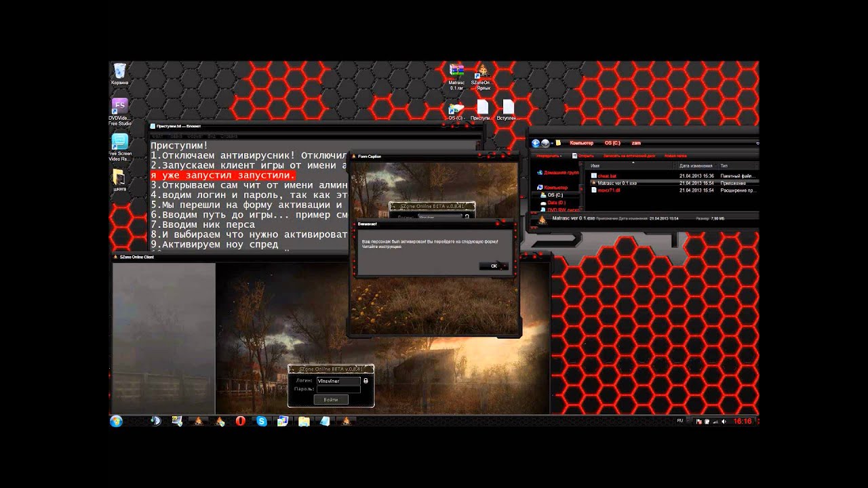This screenshot has height=488, width=868.
Task: Click Компьютер in the Explorer address path
Action: click(x=581, y=143)
